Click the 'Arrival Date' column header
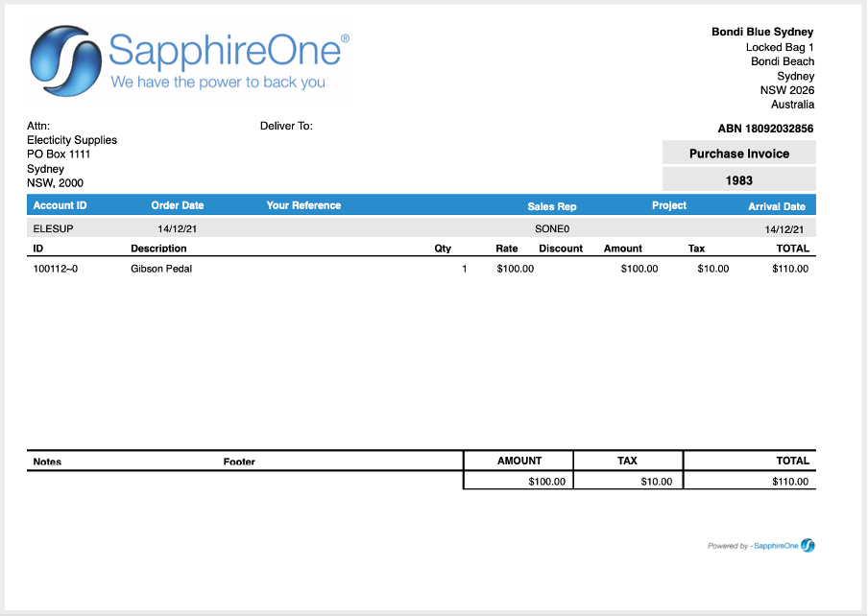 tap(777, 206)
